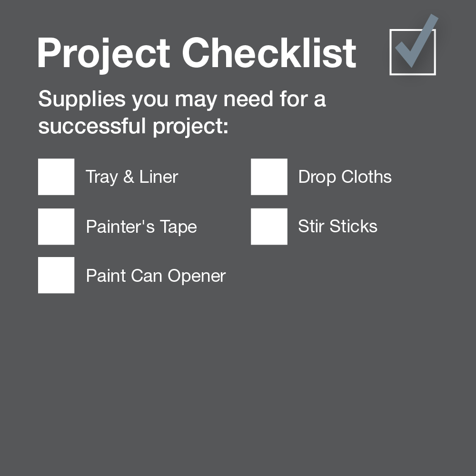Click the word "Stir" in Stir Sticks
Screen dimensions: 476x476
click(x=311, y=227)
